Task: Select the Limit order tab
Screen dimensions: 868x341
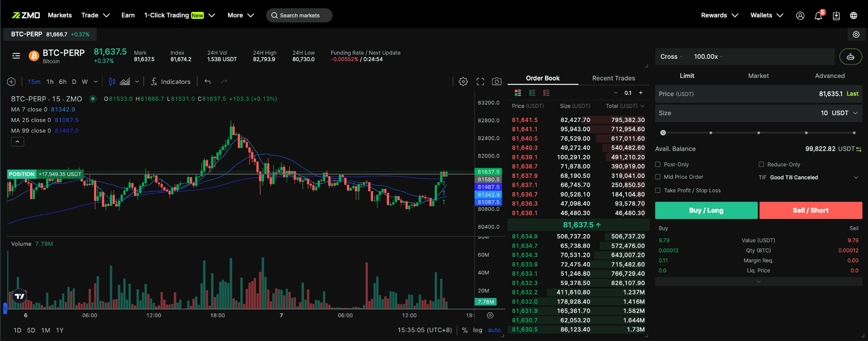Action: click(687, 76)
